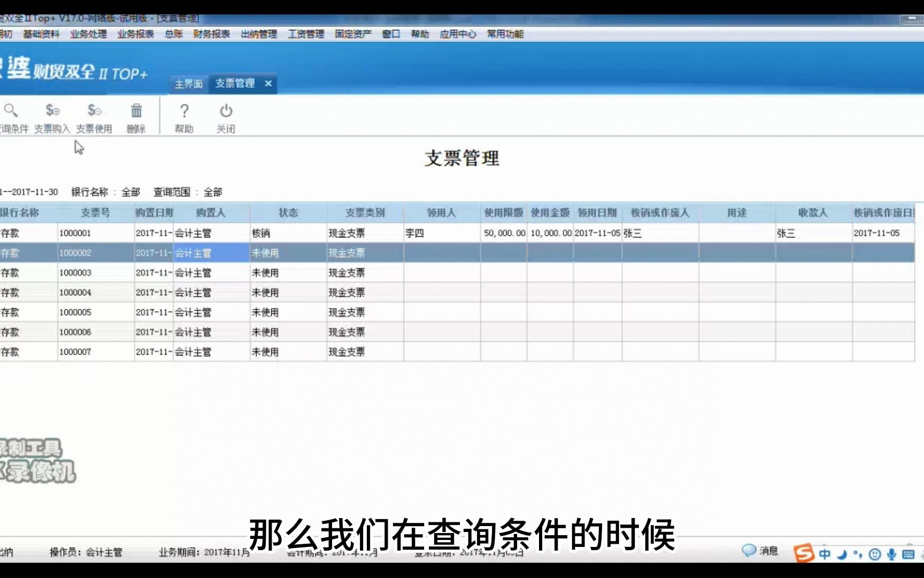Click the orange Sogou input icon

pyautogui.click(x=804, y=552)
